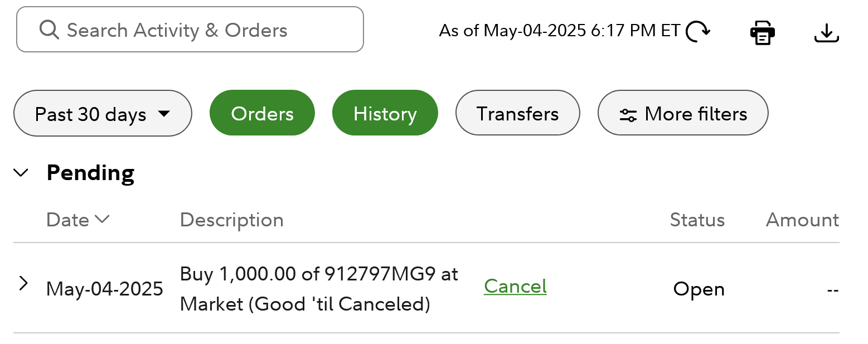
Task: Collapse the Pending section chevron
Action: (21, 173)
